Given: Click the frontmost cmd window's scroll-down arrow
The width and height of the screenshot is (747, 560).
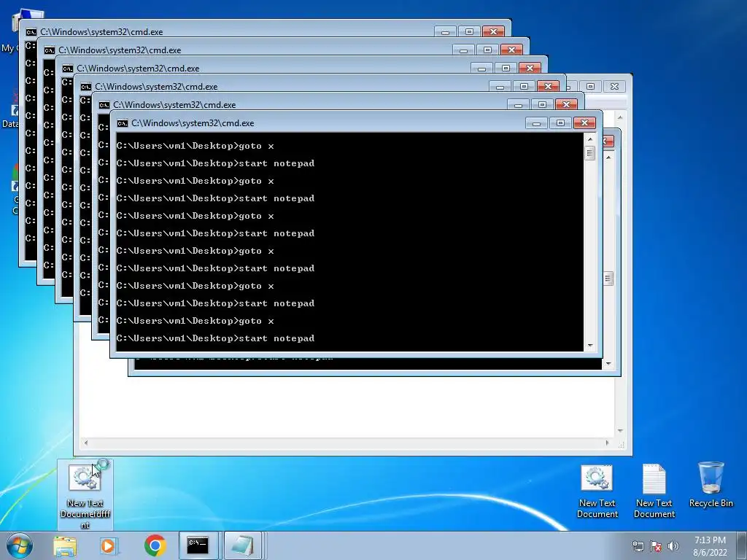Looking at the screenshot, I should pos(589,346).
